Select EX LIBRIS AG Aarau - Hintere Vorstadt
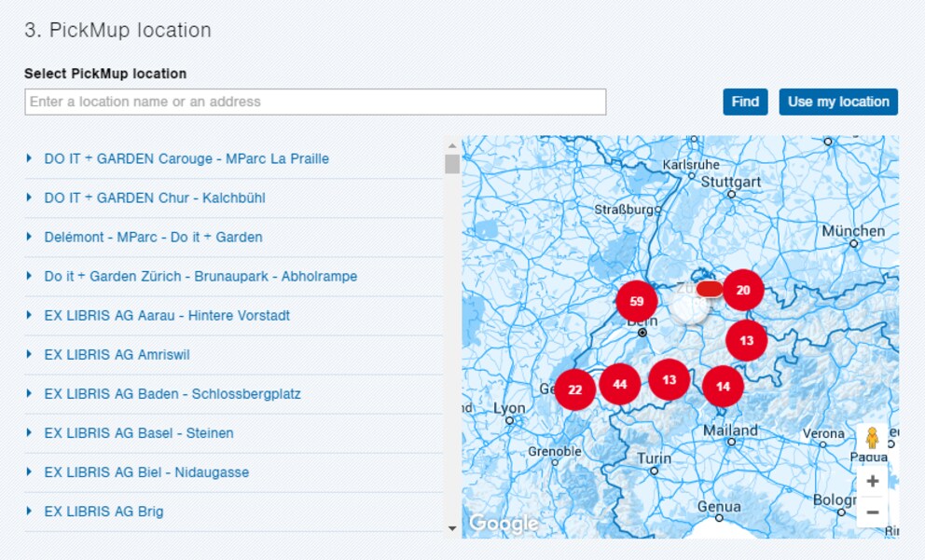The height and width of the screenshot is (560, 925). click(167, 315)
